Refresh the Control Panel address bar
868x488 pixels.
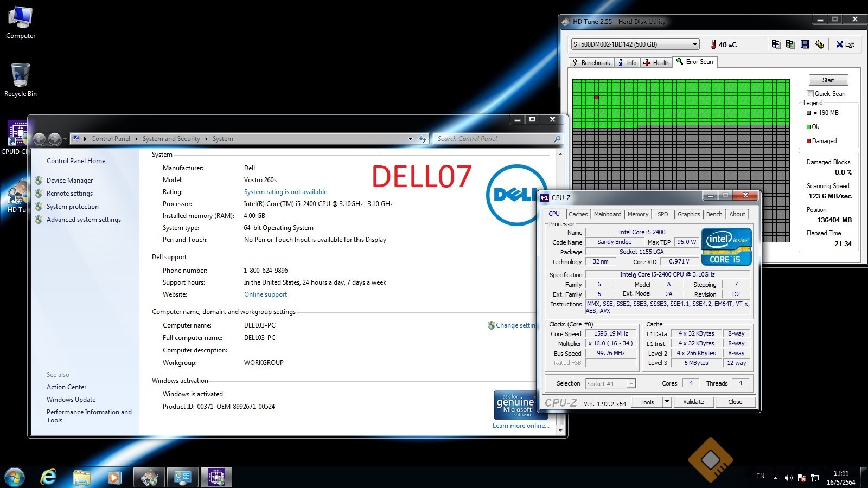coord(423,139)
